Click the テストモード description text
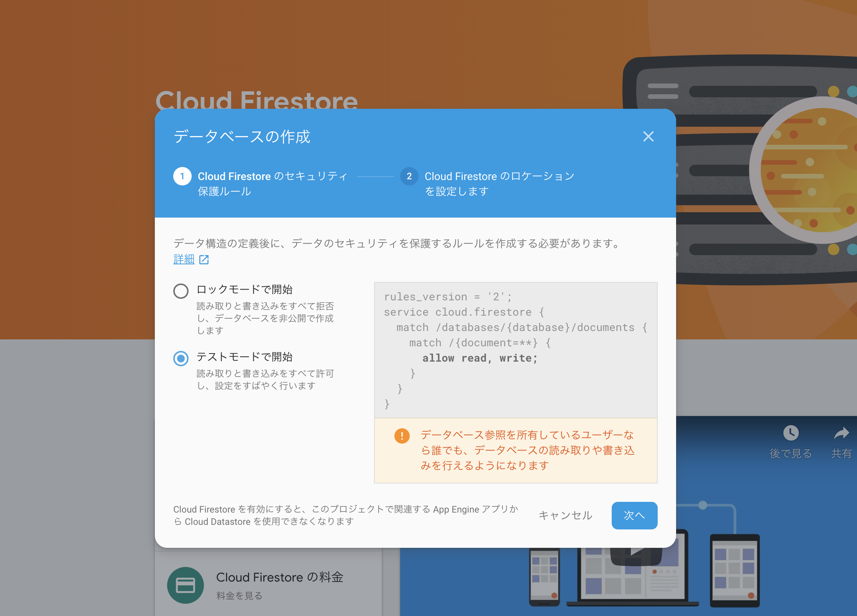The height and width of the screenshot is (616, 857). (x=265, y=379)
